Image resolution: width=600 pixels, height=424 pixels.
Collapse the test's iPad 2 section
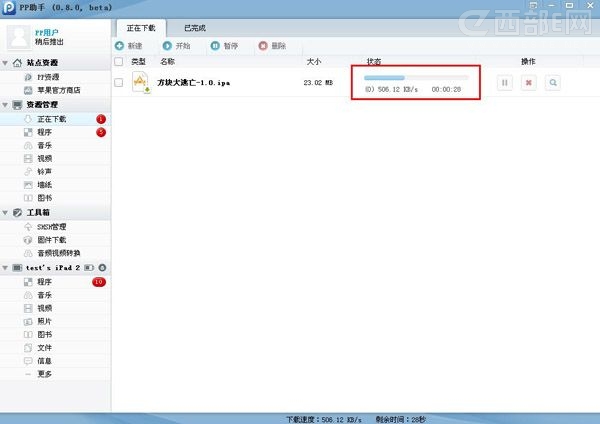coord(5,268)
